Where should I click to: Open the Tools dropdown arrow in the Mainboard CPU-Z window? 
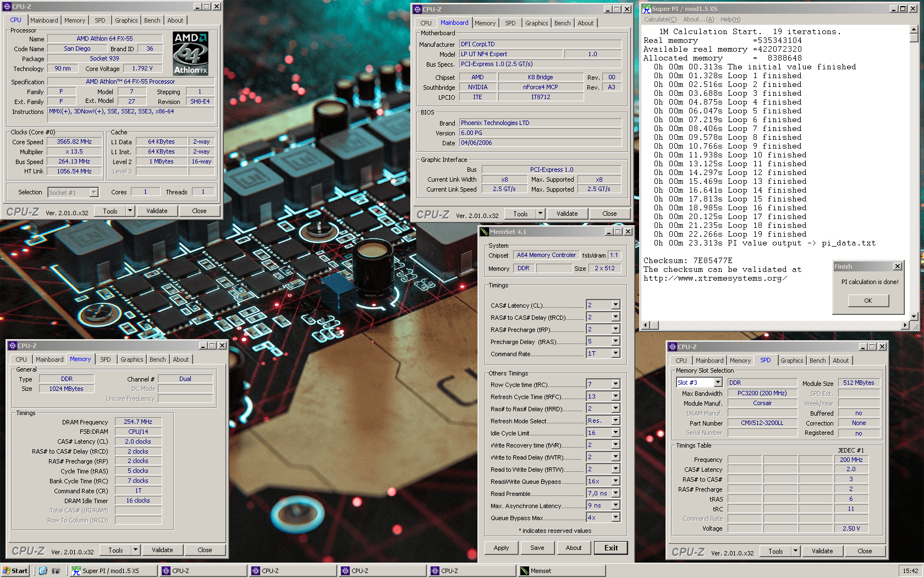(x=540, y=214)
